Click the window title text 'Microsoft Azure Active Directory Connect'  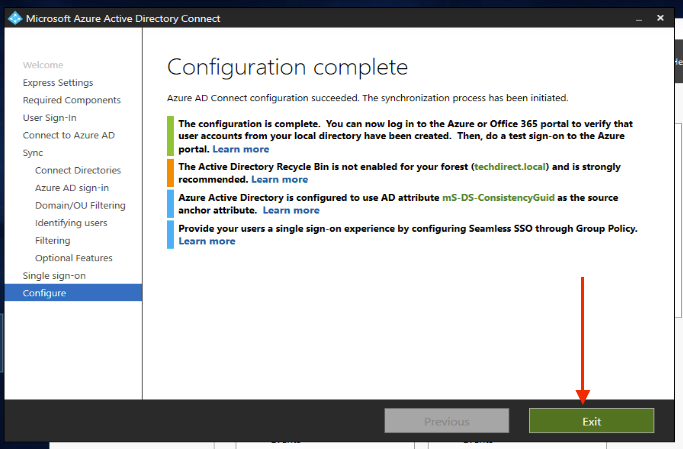coord(123,19)
